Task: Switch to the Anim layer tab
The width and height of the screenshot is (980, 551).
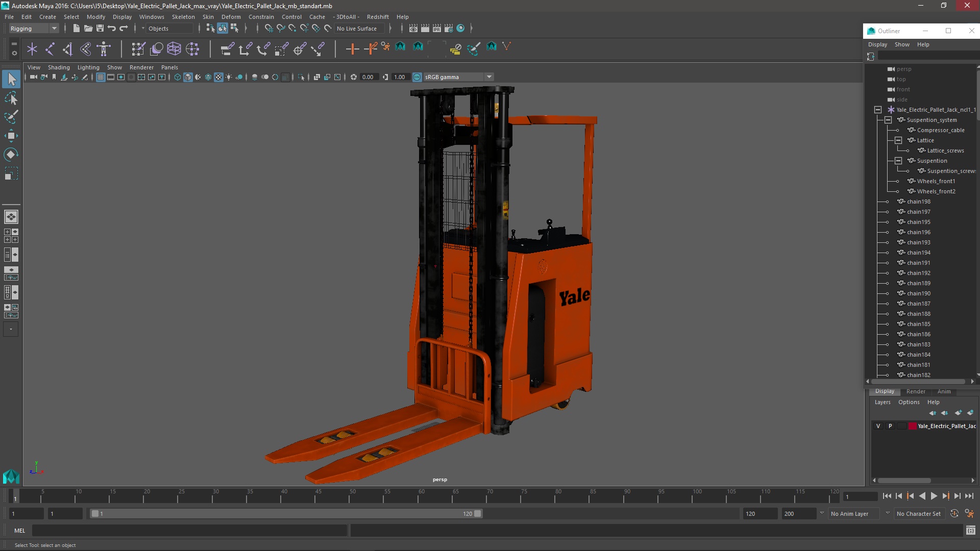Action: click(x=944, y=391)
